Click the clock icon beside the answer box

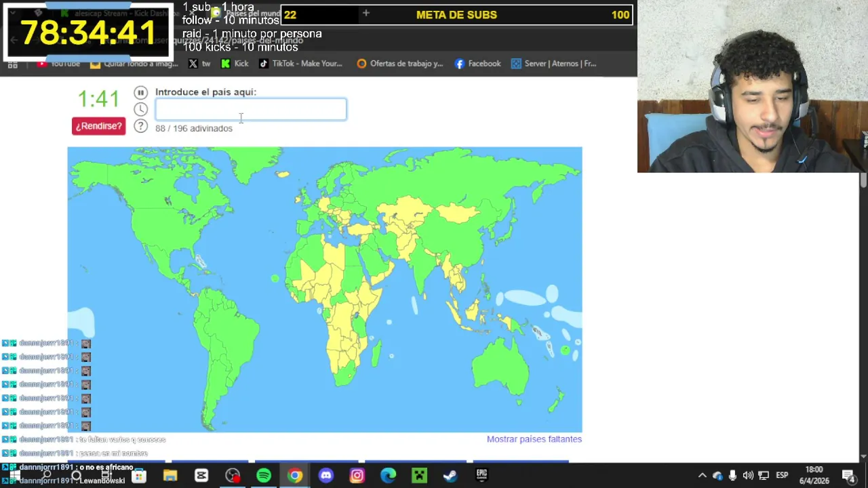pos(140,109)
